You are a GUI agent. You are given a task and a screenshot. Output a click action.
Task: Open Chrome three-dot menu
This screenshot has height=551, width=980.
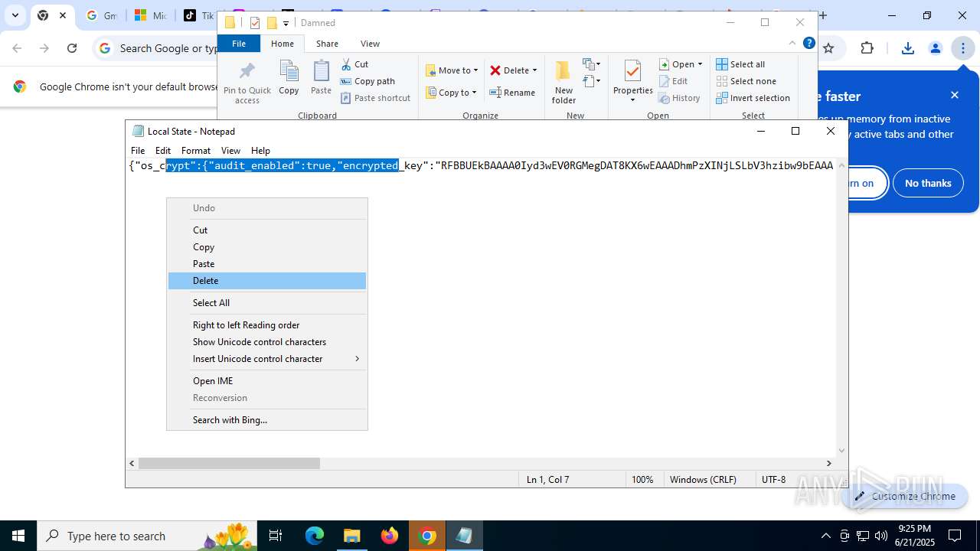pyautogui.click(x=962, y=48)
